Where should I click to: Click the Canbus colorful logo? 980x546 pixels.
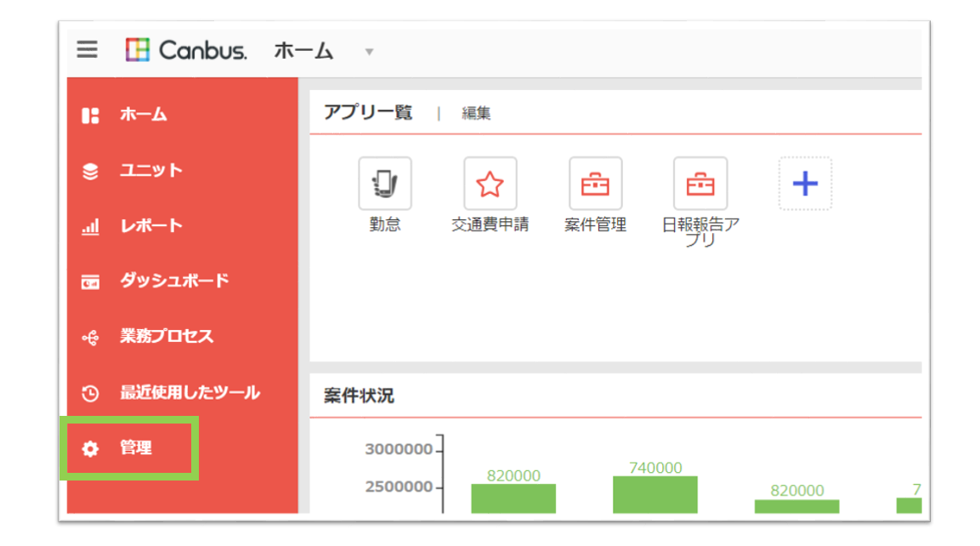pos(138,49)
